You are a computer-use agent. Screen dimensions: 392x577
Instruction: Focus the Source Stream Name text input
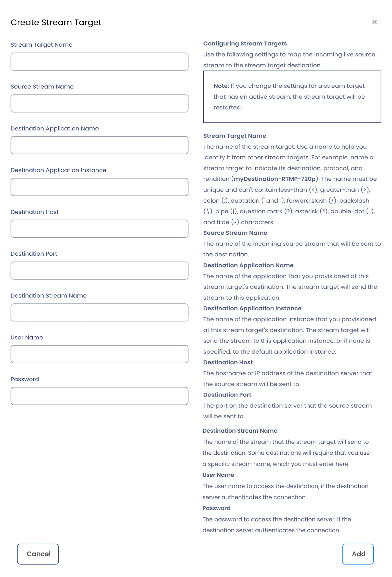coord(99,103)
